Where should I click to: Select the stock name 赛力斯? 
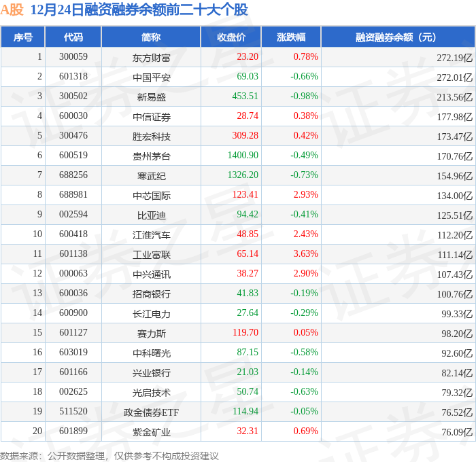click(151, 334)
